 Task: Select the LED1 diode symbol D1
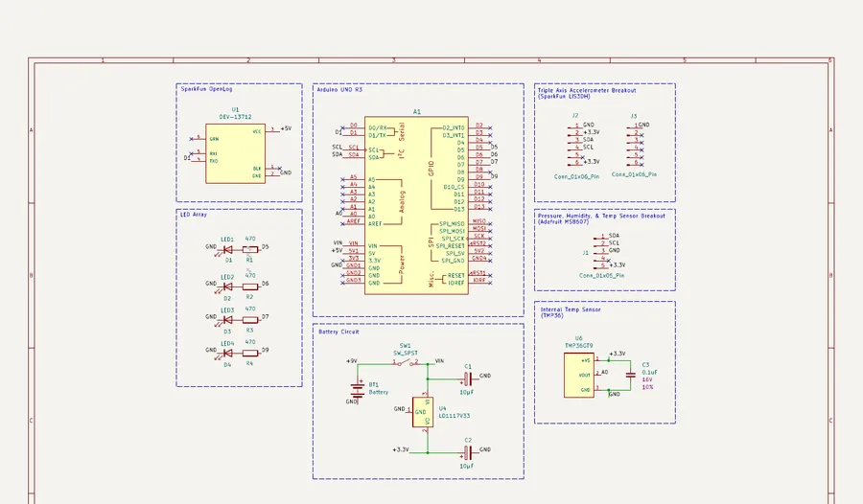(x=226, y=250)
